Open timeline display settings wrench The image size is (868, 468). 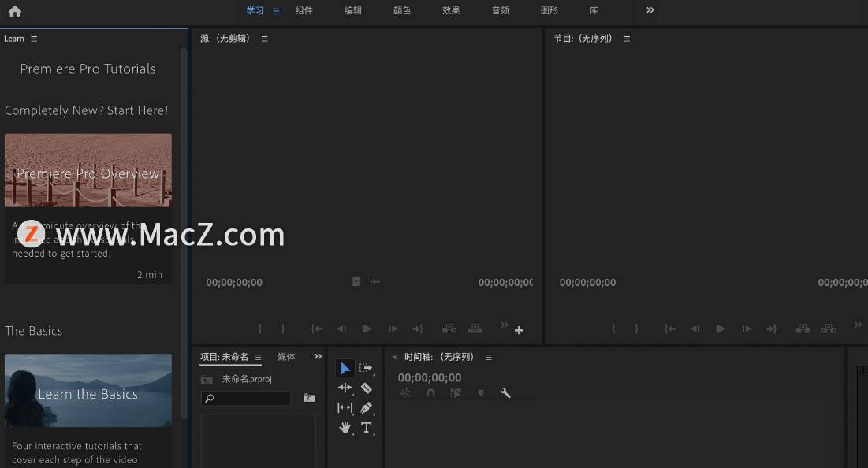[x=505, y=393]
